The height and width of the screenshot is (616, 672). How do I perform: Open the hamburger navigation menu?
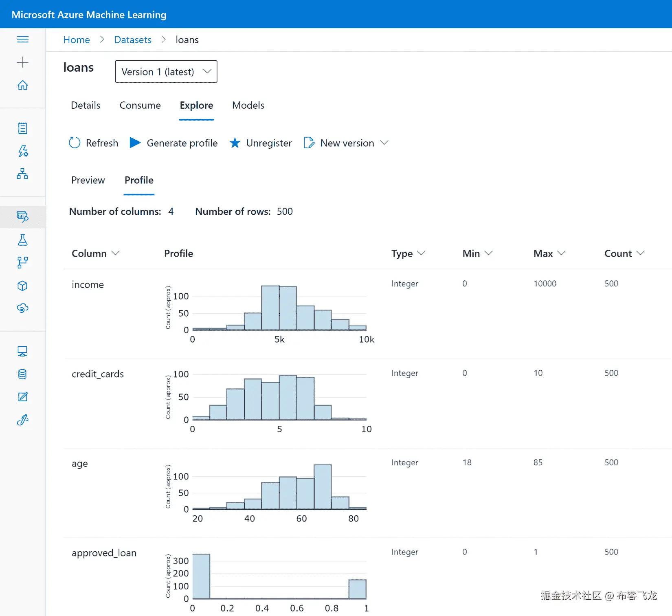(23, 39)
